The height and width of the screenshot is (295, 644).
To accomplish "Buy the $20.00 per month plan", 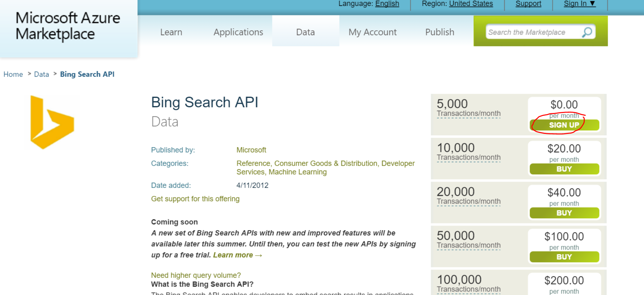I will click(x=564, y=169).
